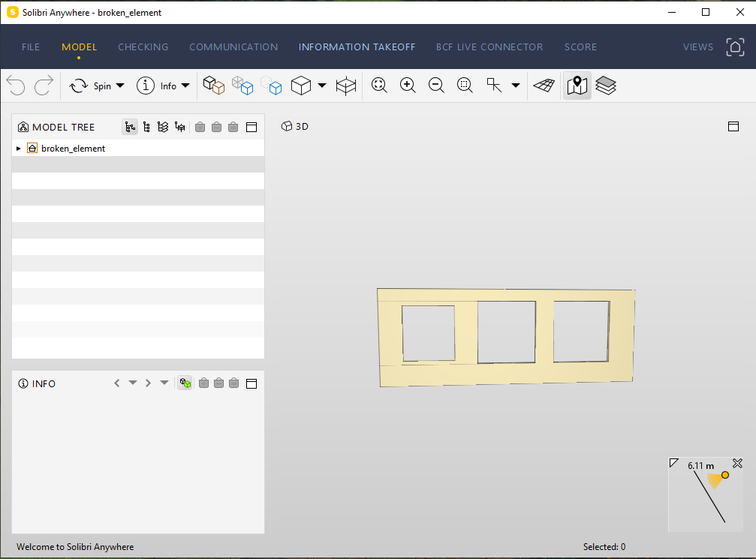Click the dotted cube with blue cube icon
This screenshot has width=756, height=559.
point(272,86)
